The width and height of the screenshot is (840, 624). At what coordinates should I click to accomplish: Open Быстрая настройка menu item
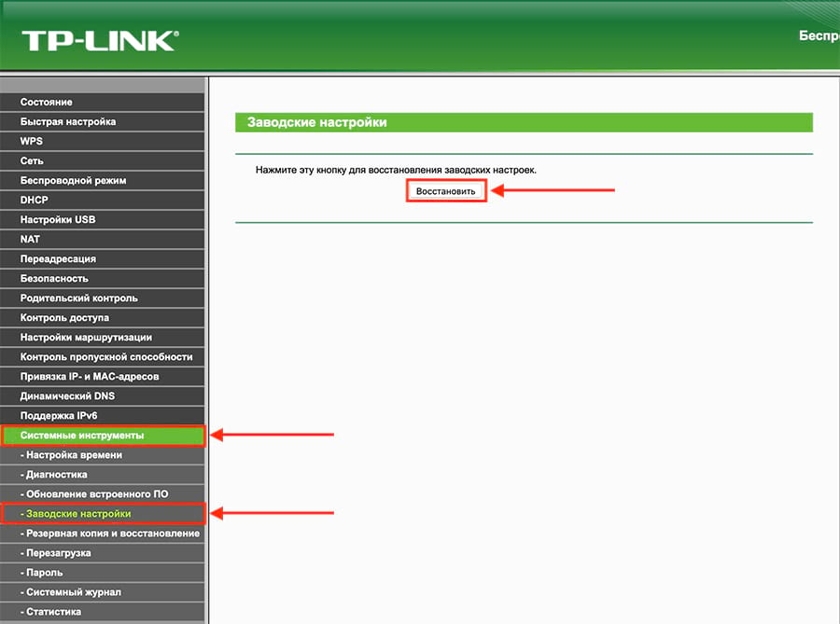click(x=103, y=121)
